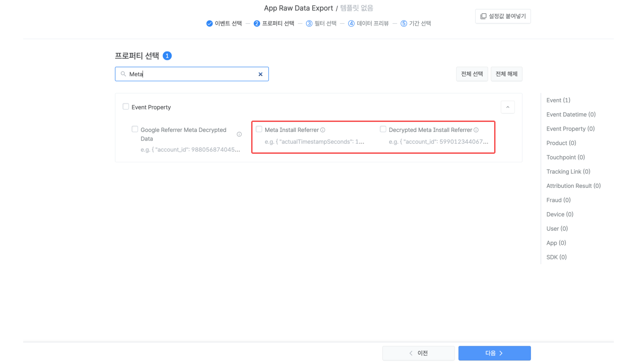
Task: Jump to Event Datetime (0) category
Action: (571, 115)
